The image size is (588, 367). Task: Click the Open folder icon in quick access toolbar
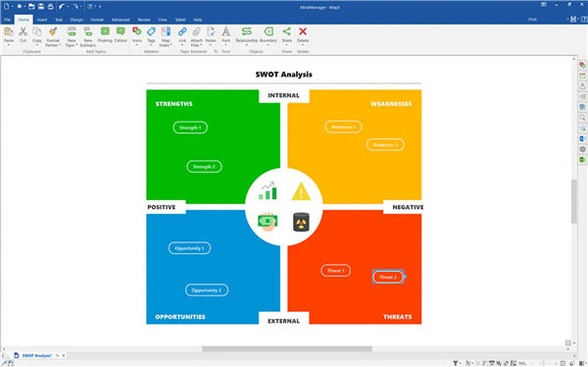click(x=31, y=7)
